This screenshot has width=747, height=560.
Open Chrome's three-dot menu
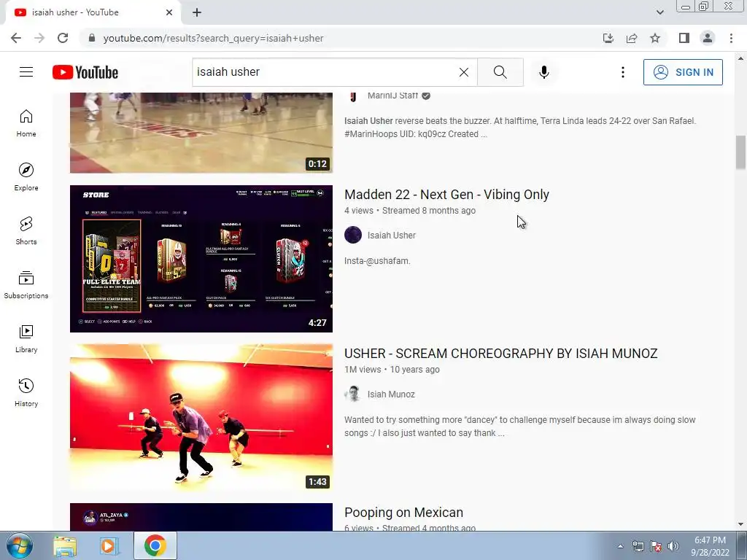click(x=731, y=38)
